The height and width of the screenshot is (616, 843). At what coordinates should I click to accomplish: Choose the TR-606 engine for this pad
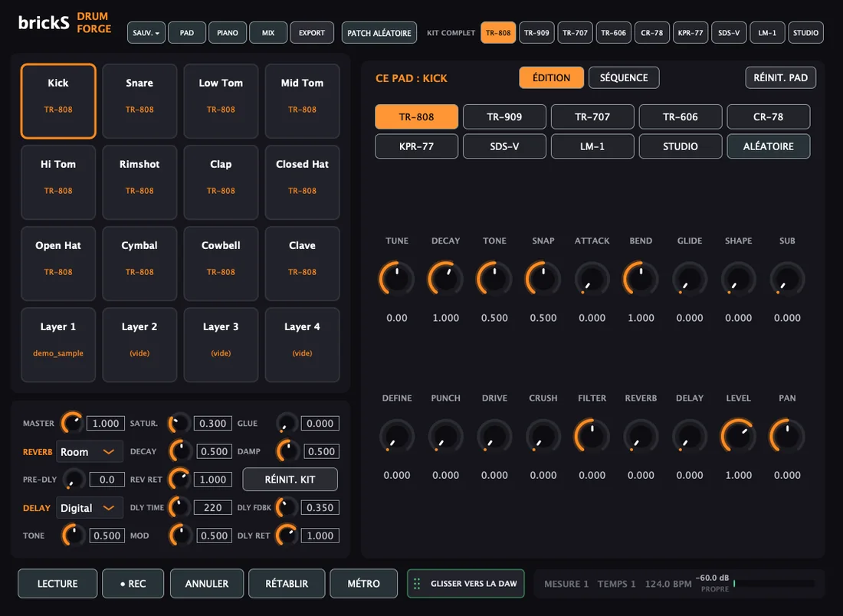(x=680, y=116)
